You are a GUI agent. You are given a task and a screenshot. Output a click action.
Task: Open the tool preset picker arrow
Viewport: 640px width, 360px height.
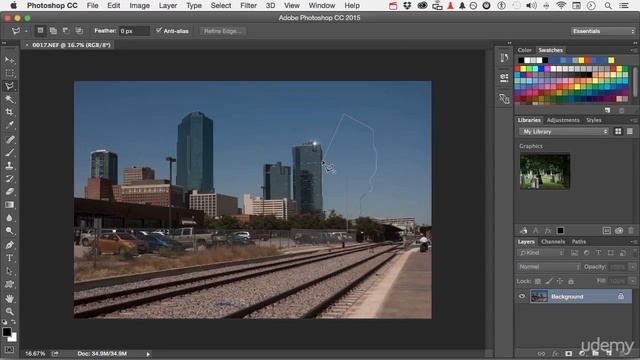(26, 31)
